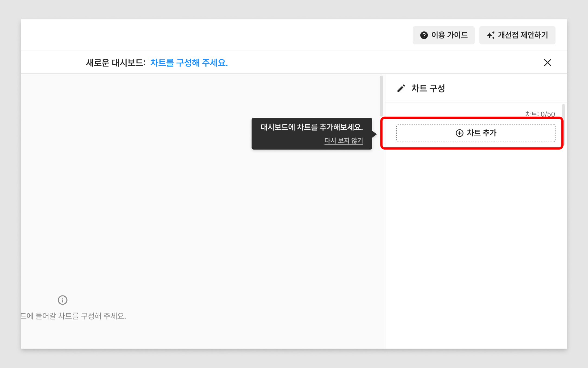The width and height of the screenshot is (588, 368).
Task: Click the 차트: 0/50 counter
Action: 540,114
